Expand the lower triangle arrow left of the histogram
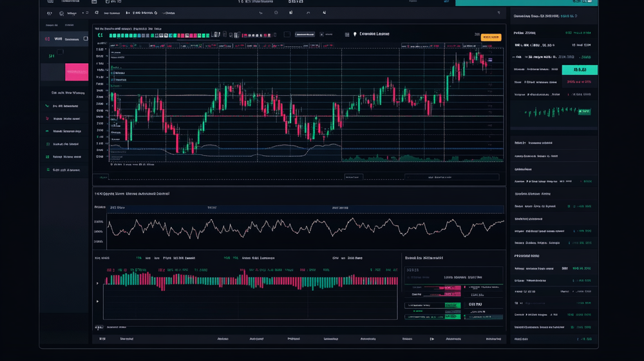Screen dimensions: 644x361 (98, 301)
